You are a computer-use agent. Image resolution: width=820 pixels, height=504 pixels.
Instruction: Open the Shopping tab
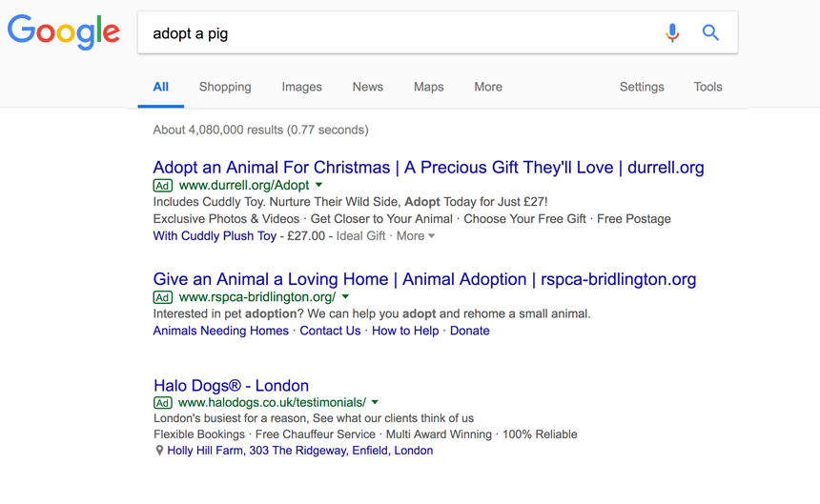[x=225, y=87]
